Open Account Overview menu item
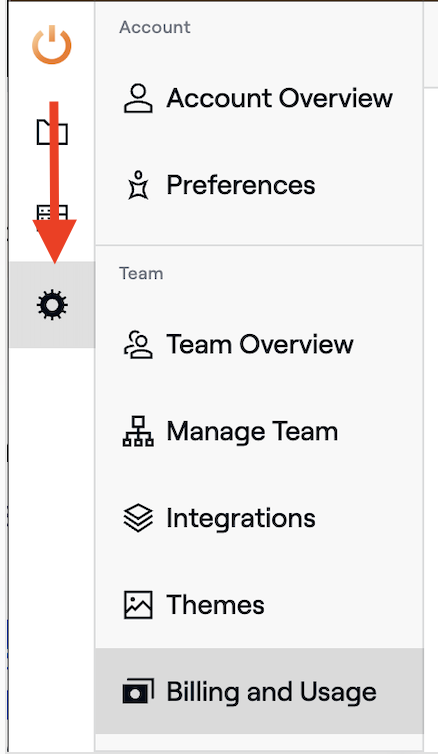 click(x=259, y=98)
